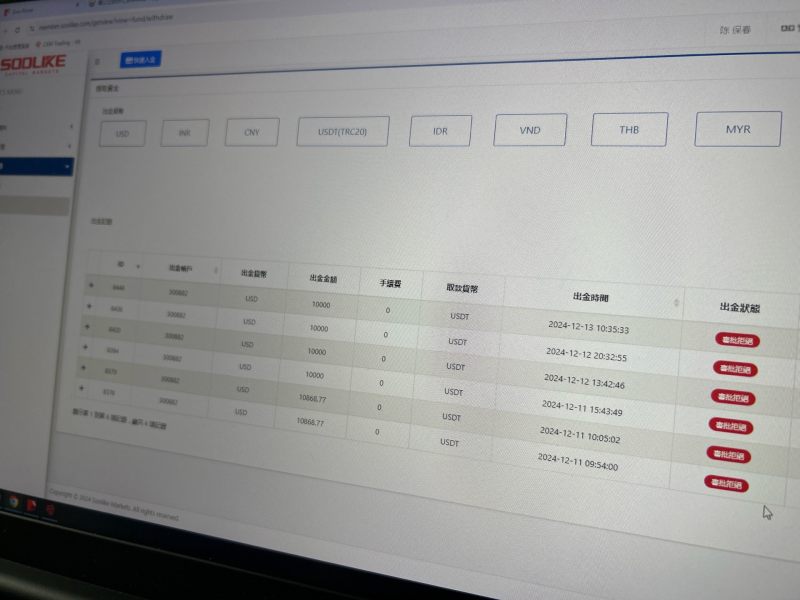
Task: Expand the row dated 2024-12-11 09:54:00
Action: (81, 388)
